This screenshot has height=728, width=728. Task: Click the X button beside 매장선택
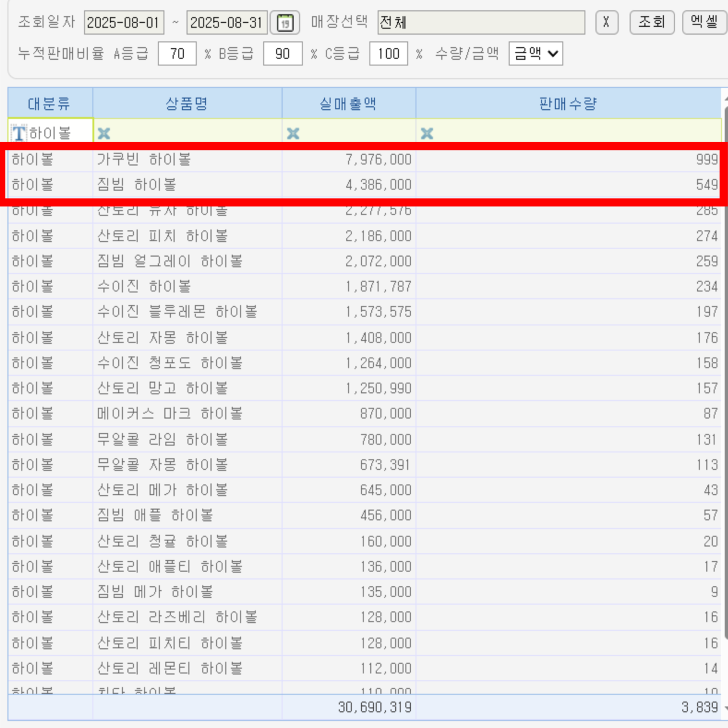click(x=606, y=23)
